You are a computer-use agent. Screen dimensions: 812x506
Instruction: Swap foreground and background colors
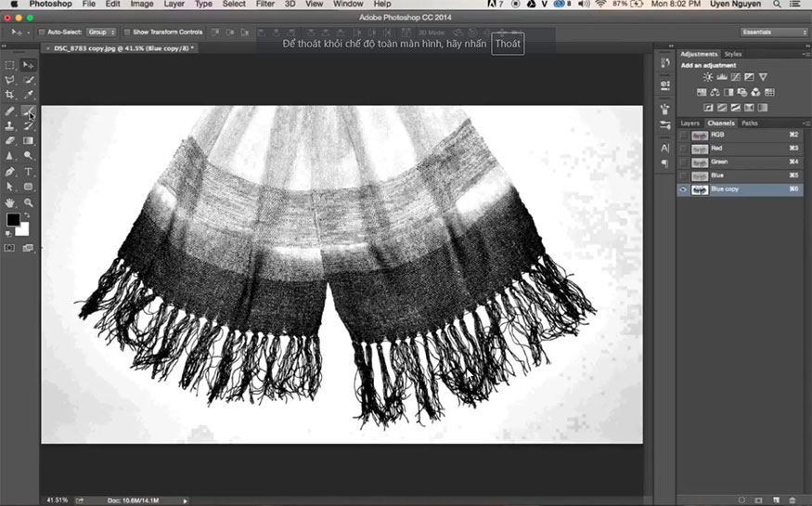pos(26,215)
